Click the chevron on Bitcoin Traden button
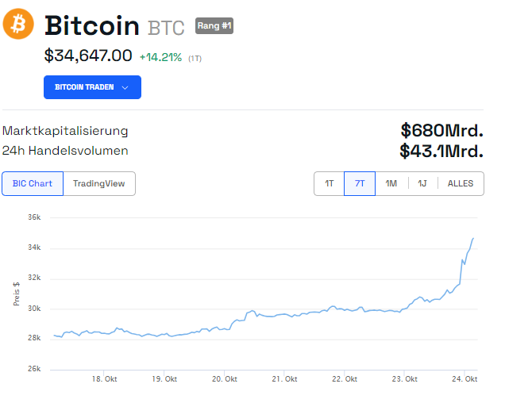 125,87
